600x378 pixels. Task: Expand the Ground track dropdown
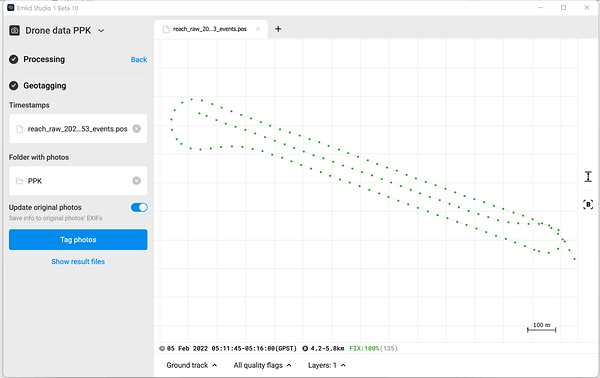(x=192, y=365)
